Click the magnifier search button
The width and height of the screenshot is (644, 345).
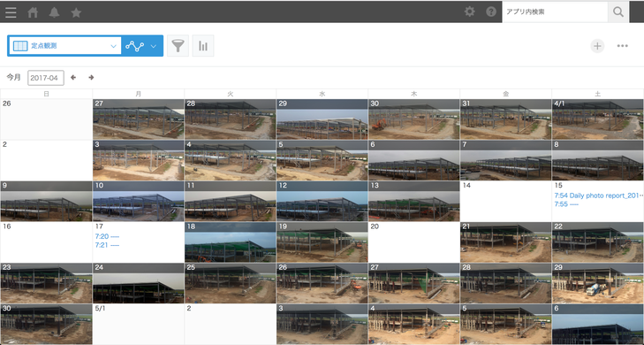click(x=618, y=11)
